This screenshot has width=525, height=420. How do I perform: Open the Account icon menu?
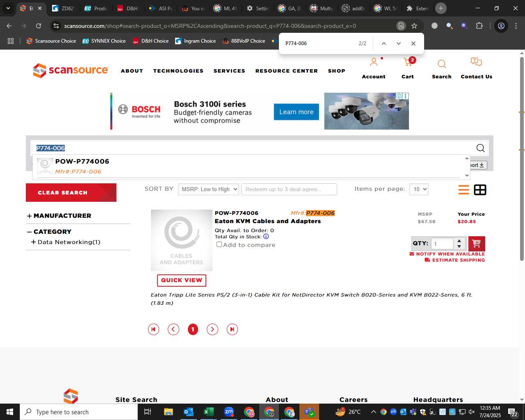click(x=374, y=62)
